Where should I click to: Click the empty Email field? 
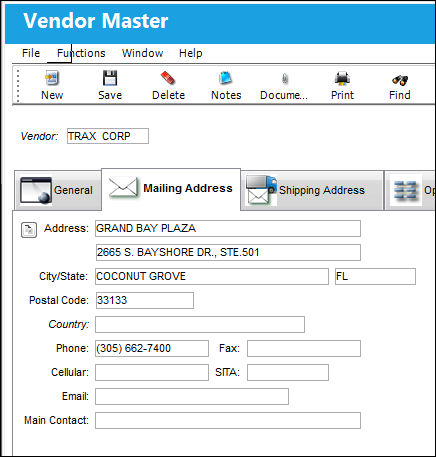click(x=192, y=396)
